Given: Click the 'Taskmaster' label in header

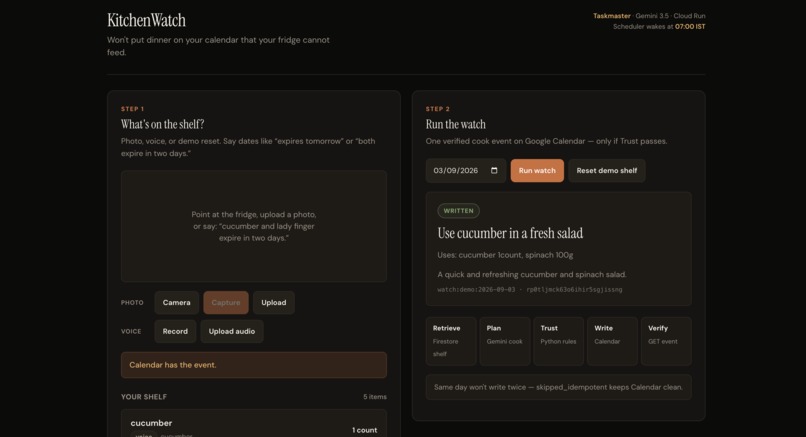Looking at the screenshot, I should pos(612,16).
